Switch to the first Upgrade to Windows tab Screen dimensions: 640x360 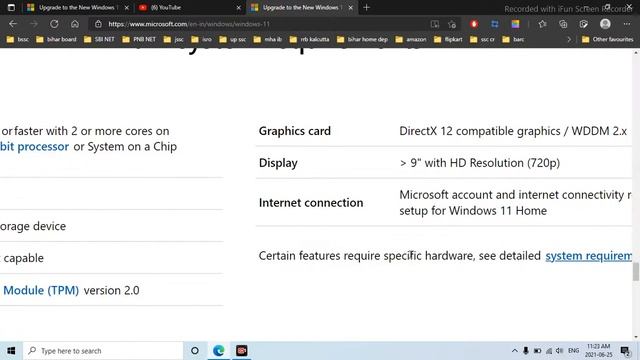click(x=77, y=7)
